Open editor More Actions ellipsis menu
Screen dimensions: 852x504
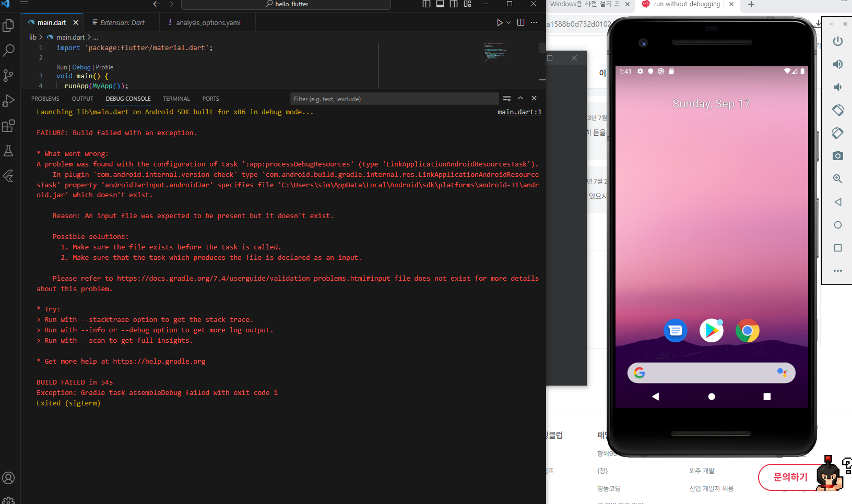(x=534, y=22)
